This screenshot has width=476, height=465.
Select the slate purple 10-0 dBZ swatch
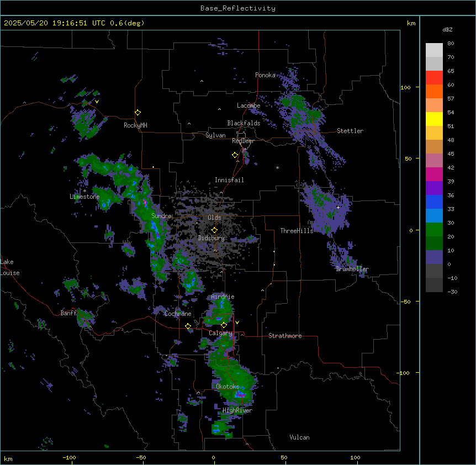(x=434, y=257)
